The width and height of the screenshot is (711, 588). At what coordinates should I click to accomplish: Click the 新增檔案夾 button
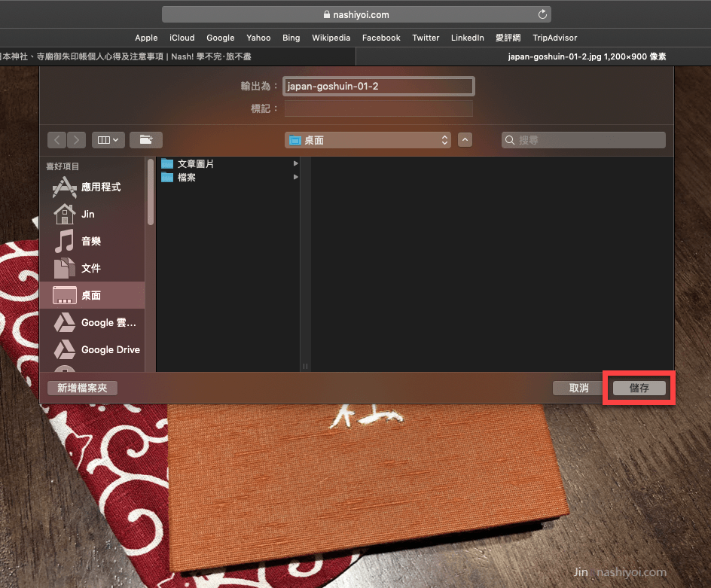point(82,388)
